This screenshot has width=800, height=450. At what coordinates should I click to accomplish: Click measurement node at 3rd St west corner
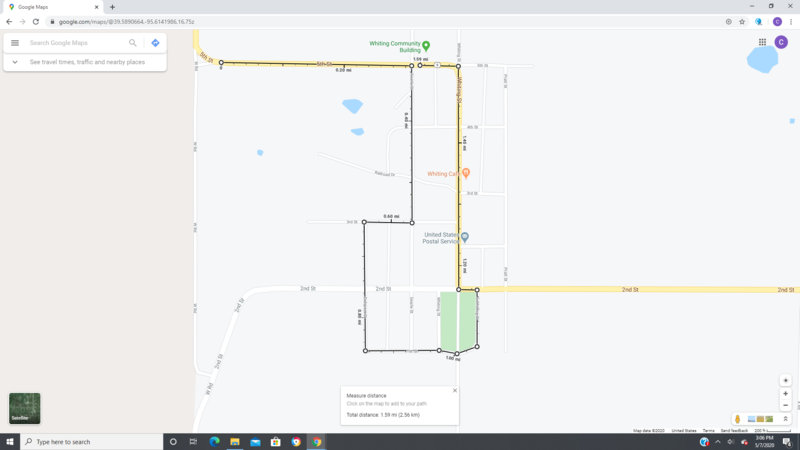364,222
